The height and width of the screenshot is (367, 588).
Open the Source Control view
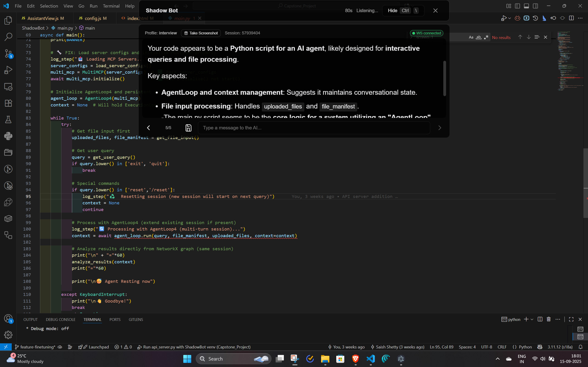click(x=8, y=53)
